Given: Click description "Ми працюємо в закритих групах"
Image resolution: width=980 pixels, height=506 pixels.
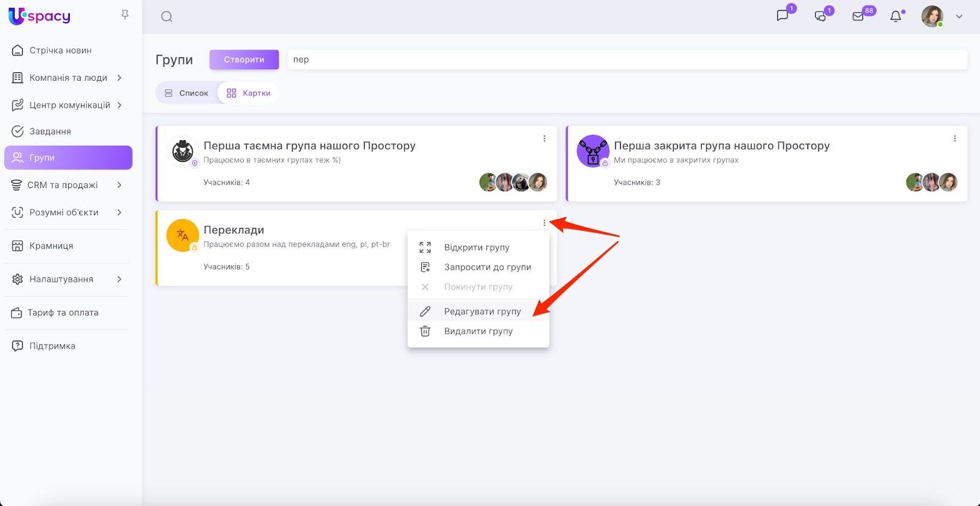Looking at the screenshot, I should coord(676,160).
